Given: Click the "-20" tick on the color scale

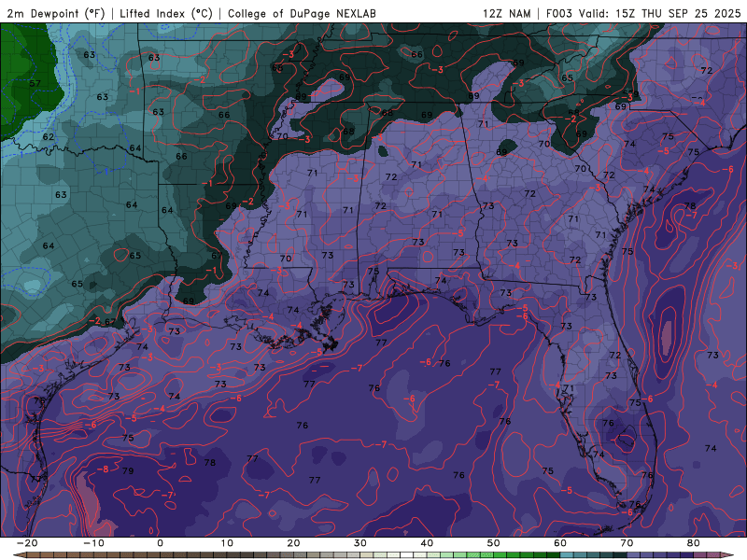Looking at the screenshot, I should point(27,543).
